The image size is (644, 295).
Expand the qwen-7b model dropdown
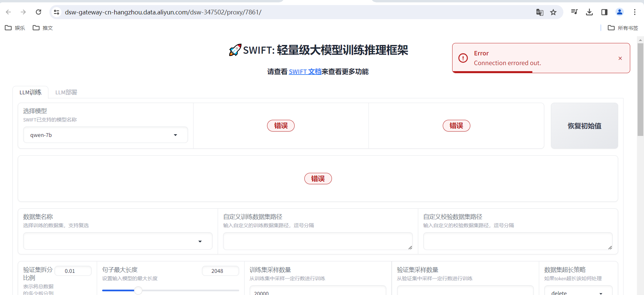pyautogui.click(x=105, y=135)
